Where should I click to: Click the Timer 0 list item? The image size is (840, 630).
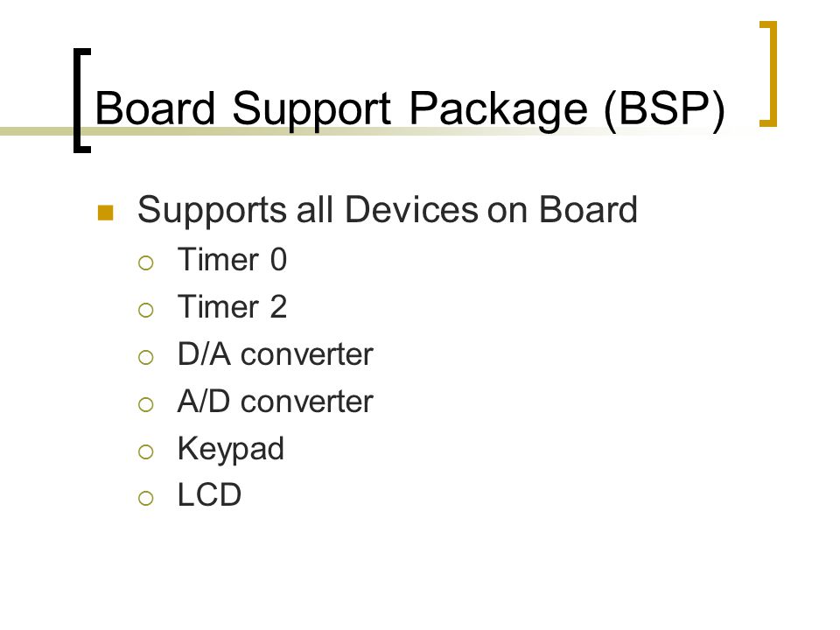coord(232,260)
